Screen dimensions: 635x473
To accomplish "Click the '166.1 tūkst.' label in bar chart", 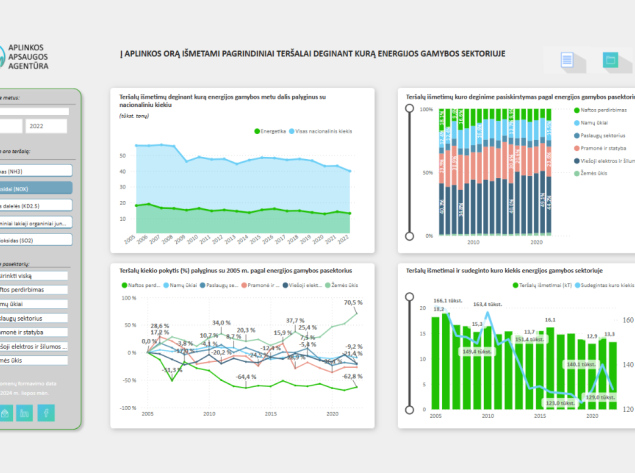I will (x=447, y=300).
